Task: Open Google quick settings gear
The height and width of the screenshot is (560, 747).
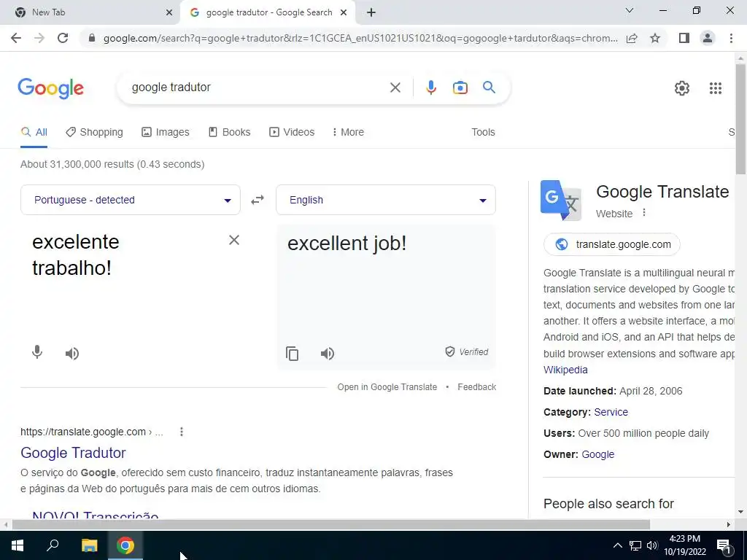Action: pyautogui.click(x=682, y=88)
